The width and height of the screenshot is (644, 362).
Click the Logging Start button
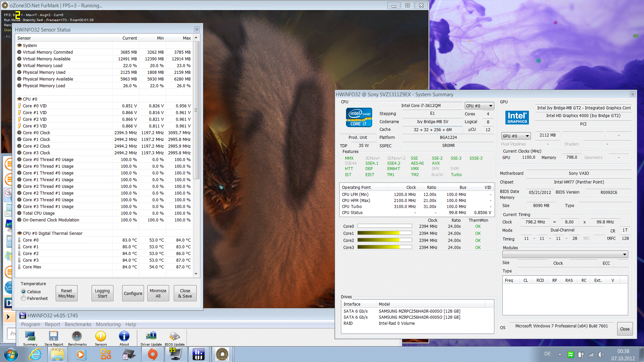[x=102, y=293]
